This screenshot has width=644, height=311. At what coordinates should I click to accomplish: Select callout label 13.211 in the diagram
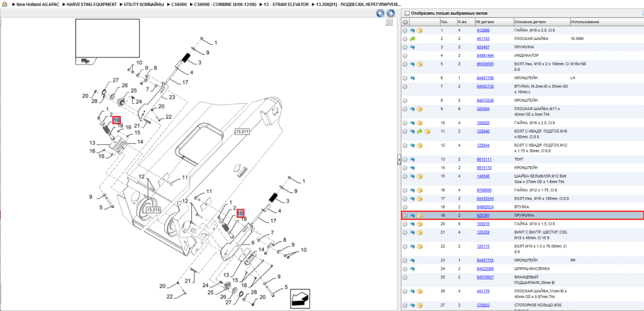pos(242,131)
